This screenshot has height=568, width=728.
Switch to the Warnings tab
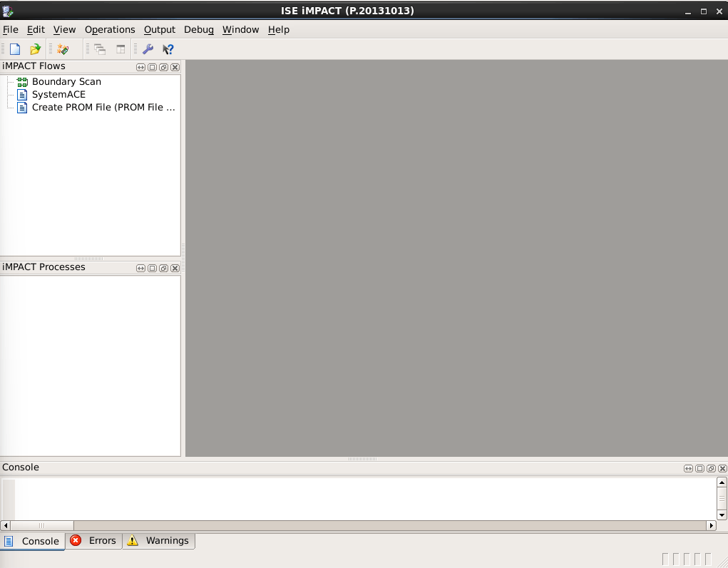click(159, 541)
